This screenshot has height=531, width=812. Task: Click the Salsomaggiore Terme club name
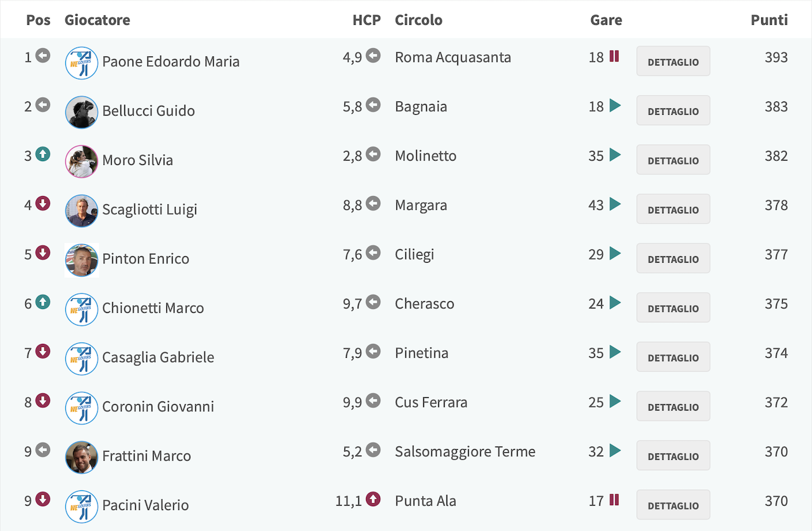[465, 452]
